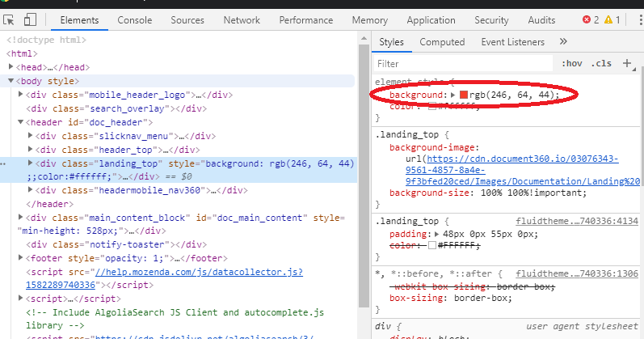Select the Computed sub-tab
This screenshot has width=644, height=339.
coord(442,42)
